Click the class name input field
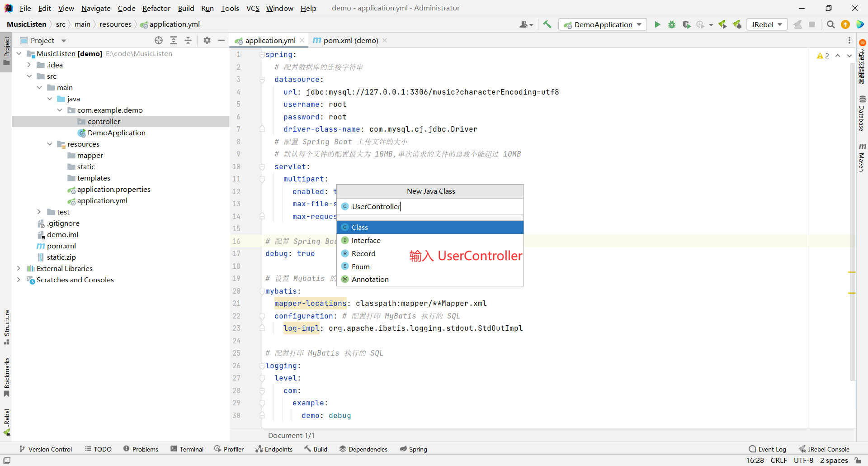This screenshot has height=466, width=868. click(x=434, y=206)
